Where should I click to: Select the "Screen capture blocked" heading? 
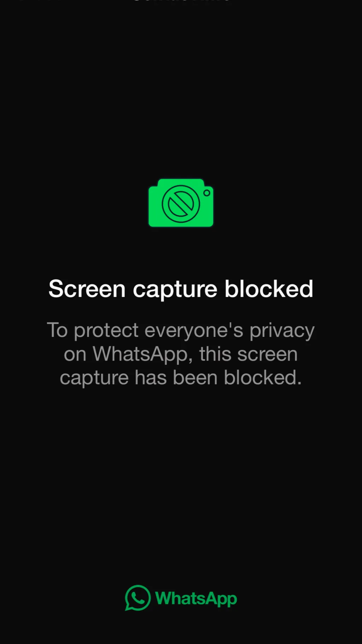(181, 289)
